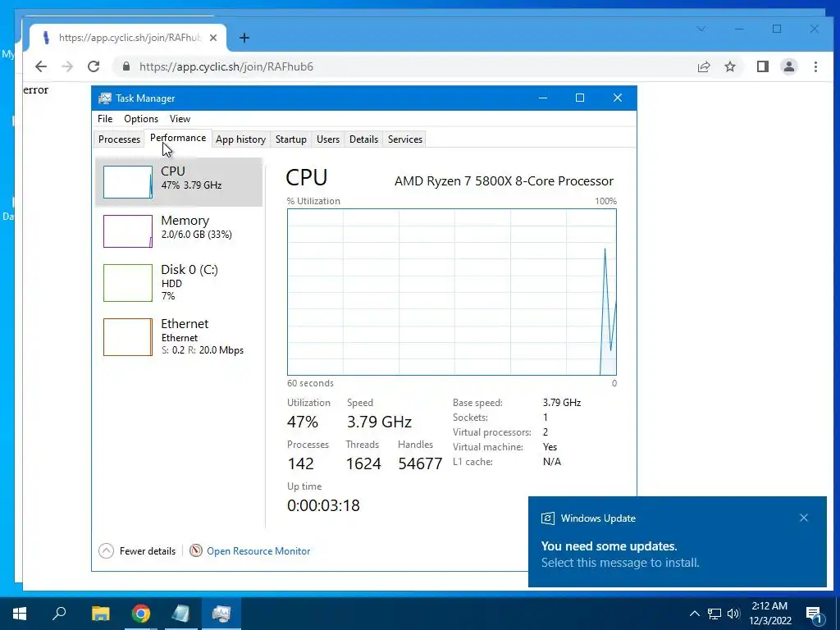
Task: Reload the Chrome page
Action: pyautogui.click(x=94, y=66)
